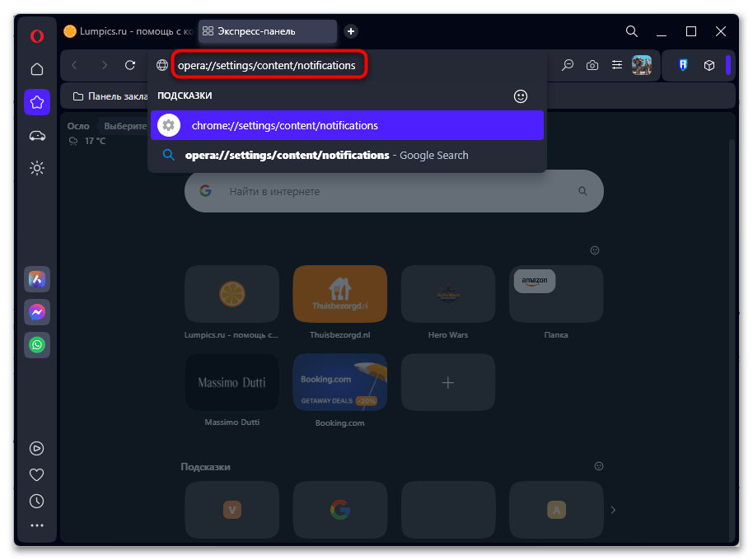Launch Facebook Messenger from sidebar
This screenshot has height=560, width=753.
click(36, 312)
